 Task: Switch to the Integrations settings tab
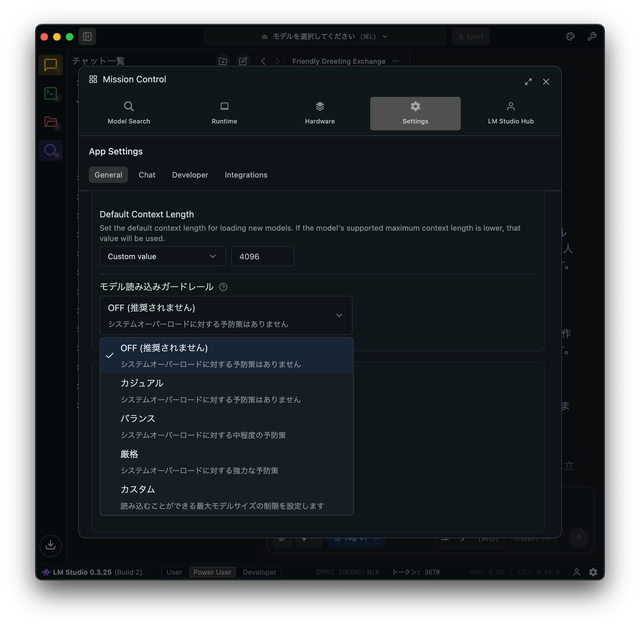point(246,175)
